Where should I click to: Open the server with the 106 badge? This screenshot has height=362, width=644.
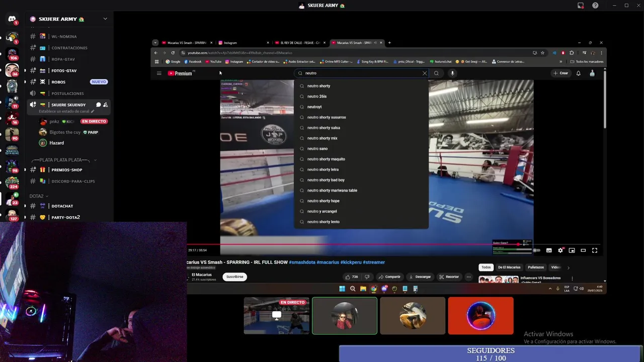click(12, 54)
